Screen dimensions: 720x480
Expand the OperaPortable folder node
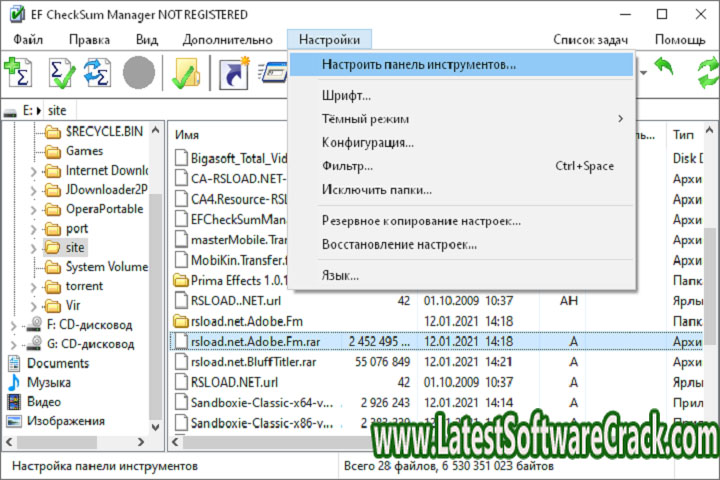coord(33,210)
